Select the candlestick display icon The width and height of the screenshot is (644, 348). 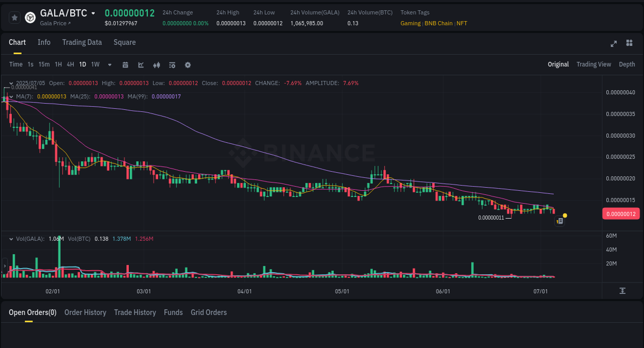156,64
